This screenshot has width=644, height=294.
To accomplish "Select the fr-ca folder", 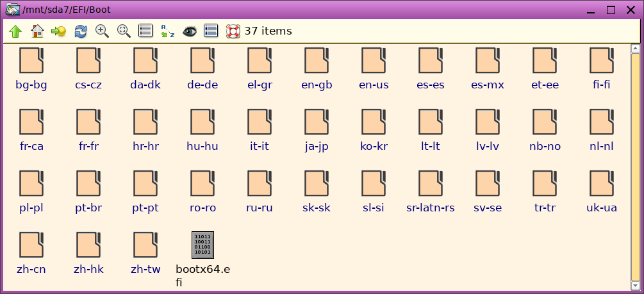I will click(x=31, y=130).
